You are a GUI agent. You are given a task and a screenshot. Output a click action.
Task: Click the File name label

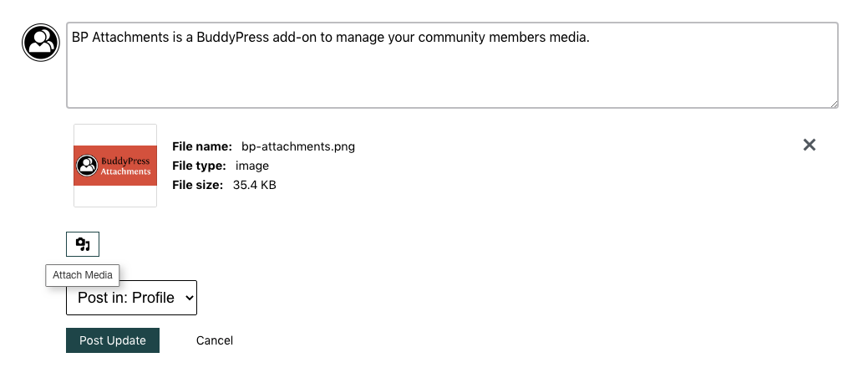[x=202, y=146]
